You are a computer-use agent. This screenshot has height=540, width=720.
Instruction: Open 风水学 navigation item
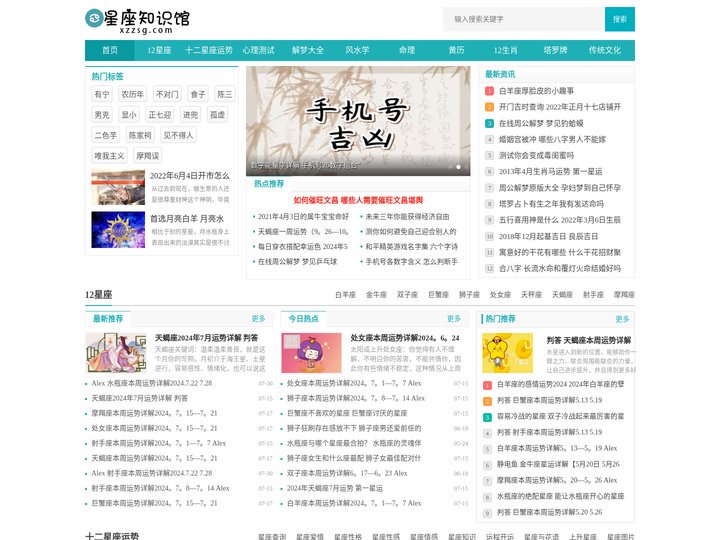tap(357, 51)
